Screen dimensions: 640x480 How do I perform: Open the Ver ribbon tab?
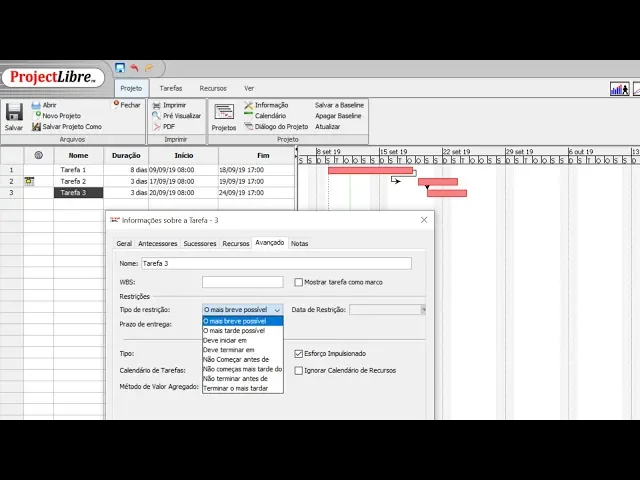(249, 88)
